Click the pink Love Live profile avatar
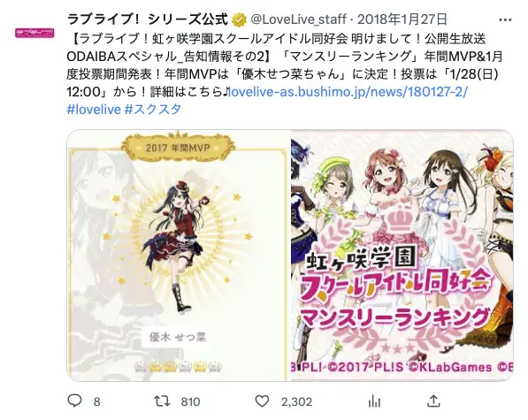The height and width of the screenshot is (420, 528). pyautogui.click(x=34, y=33)
